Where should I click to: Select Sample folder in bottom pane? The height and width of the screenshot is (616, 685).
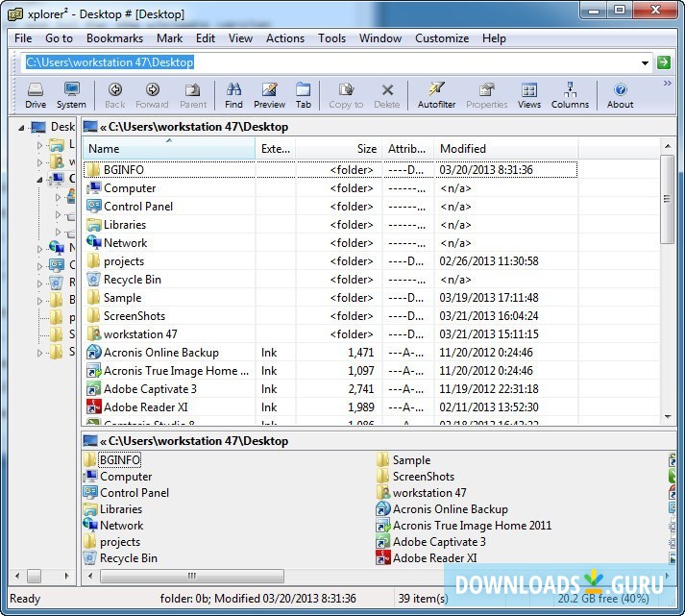pyautogui.click(x=404, y=460)
